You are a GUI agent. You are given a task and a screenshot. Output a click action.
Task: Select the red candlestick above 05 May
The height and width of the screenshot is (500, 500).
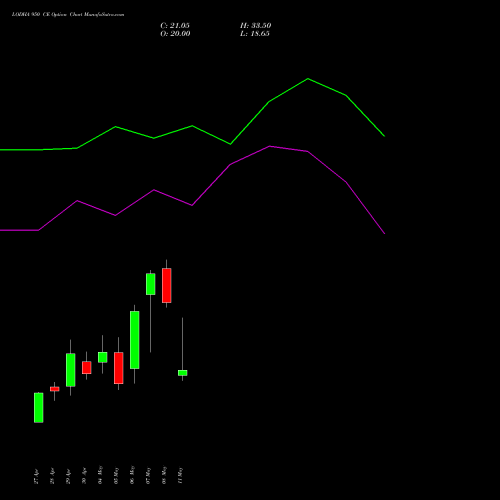coord(119,368)
